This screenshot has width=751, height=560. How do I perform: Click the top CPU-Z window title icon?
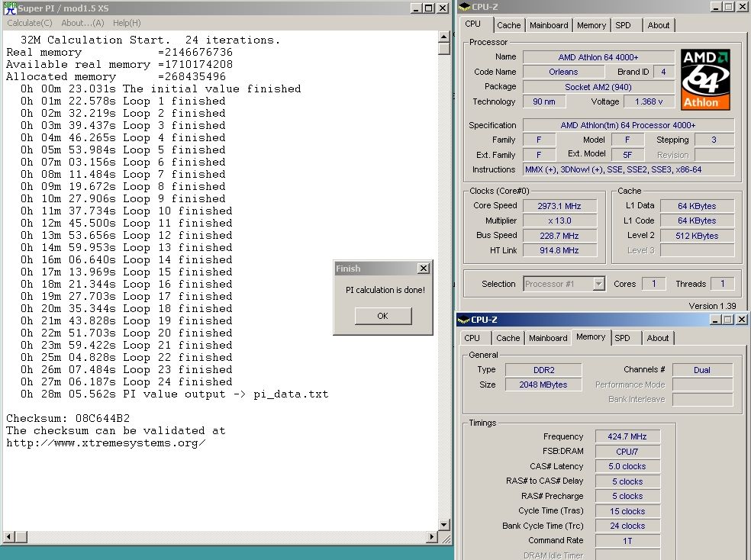pyautogui.click(x=465, y=7)
